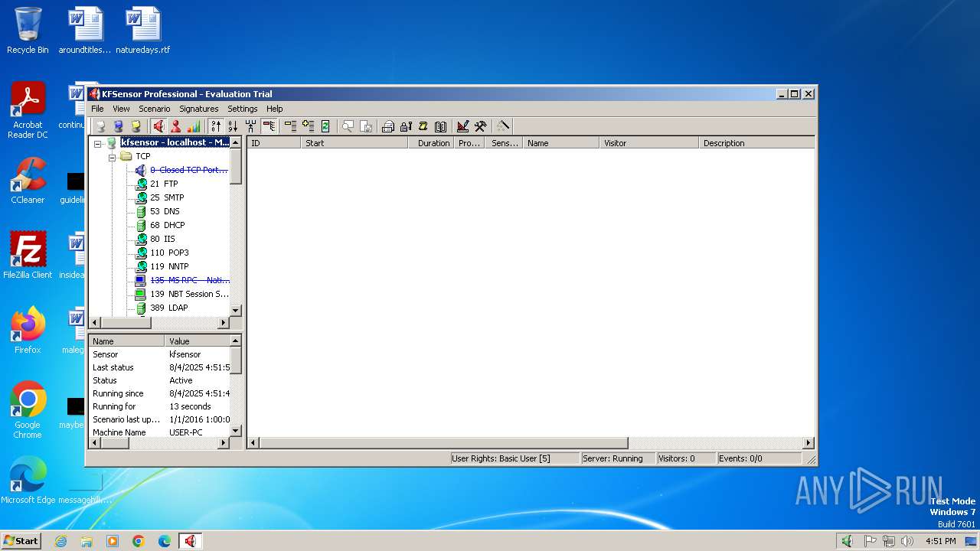Open the View menu

click(121, 109)
